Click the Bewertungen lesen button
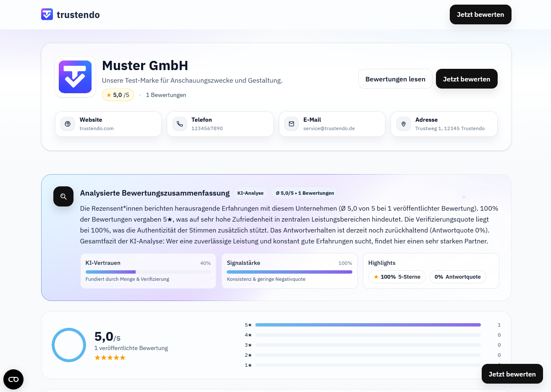551x392 pixels. coord(395,78)
